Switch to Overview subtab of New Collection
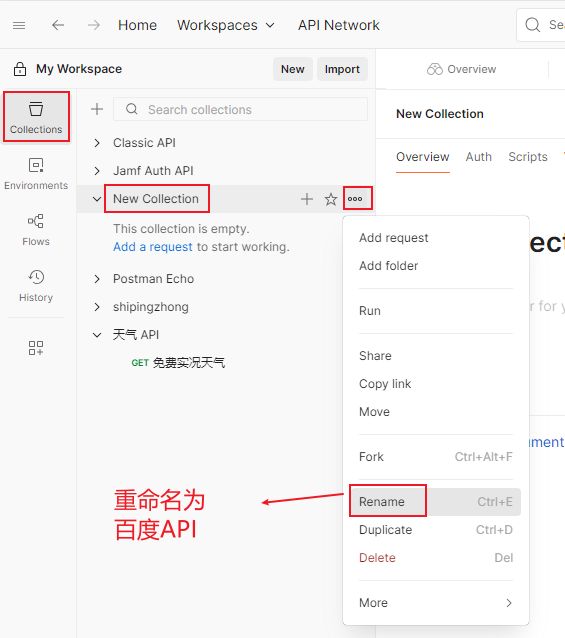The width and height of the screenshot is (565, 638). pos(423,157)
